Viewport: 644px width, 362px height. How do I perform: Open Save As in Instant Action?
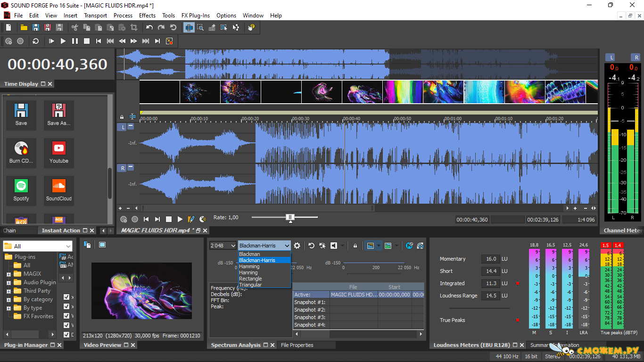59,115
